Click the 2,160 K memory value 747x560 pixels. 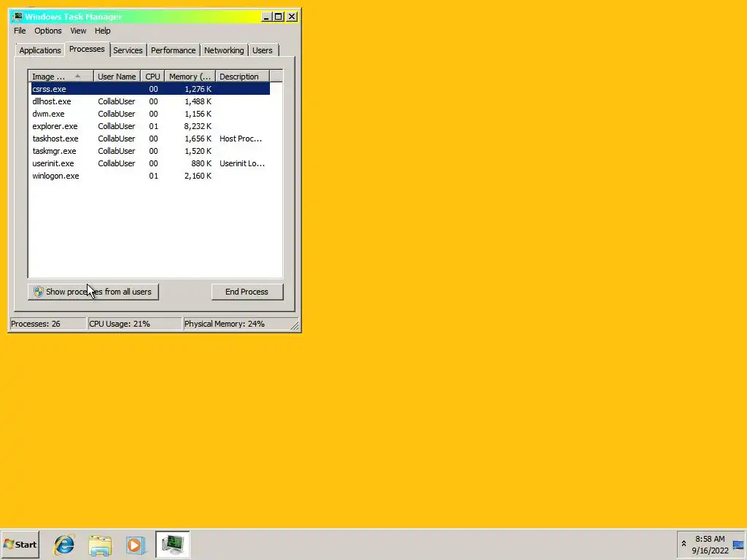[x=198, y=176]
